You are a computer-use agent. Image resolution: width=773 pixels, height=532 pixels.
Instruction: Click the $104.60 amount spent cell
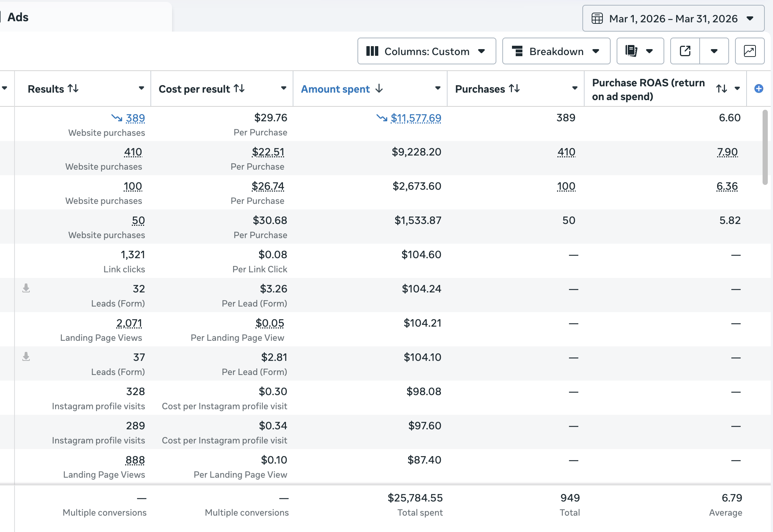[422, 254]
